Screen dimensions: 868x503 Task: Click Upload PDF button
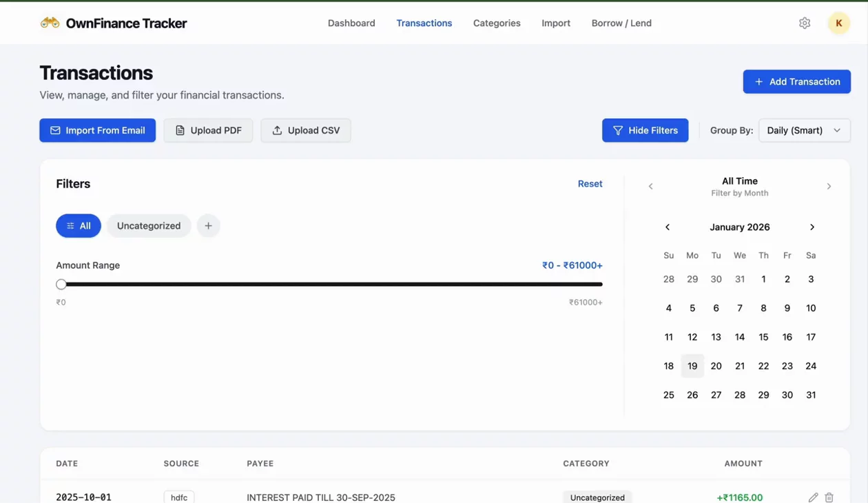point(208,130)
